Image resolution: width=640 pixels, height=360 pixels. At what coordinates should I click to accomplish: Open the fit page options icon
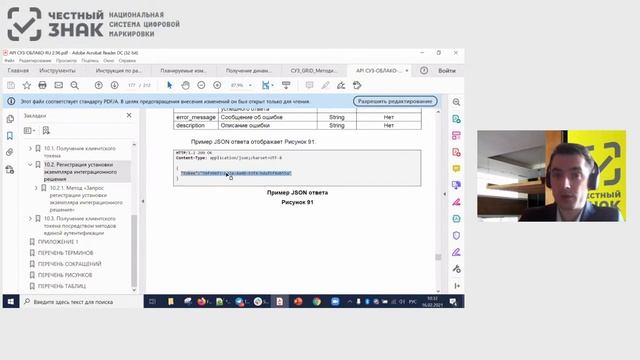pyautogui.click(x=267, y=85)
